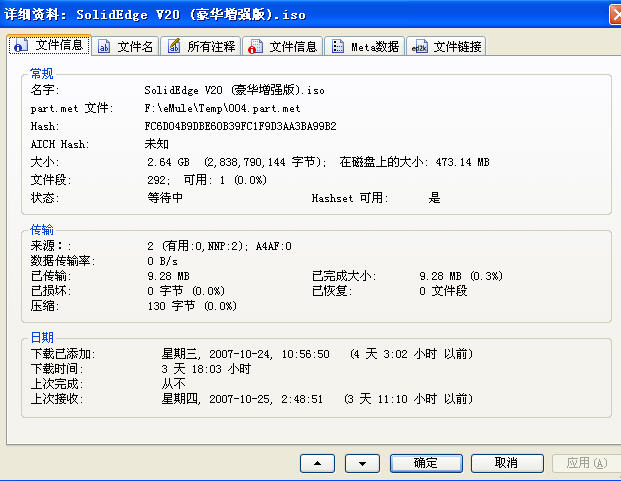
Task: Click the Hashset 可用 value 是
Action: (434, 198)
